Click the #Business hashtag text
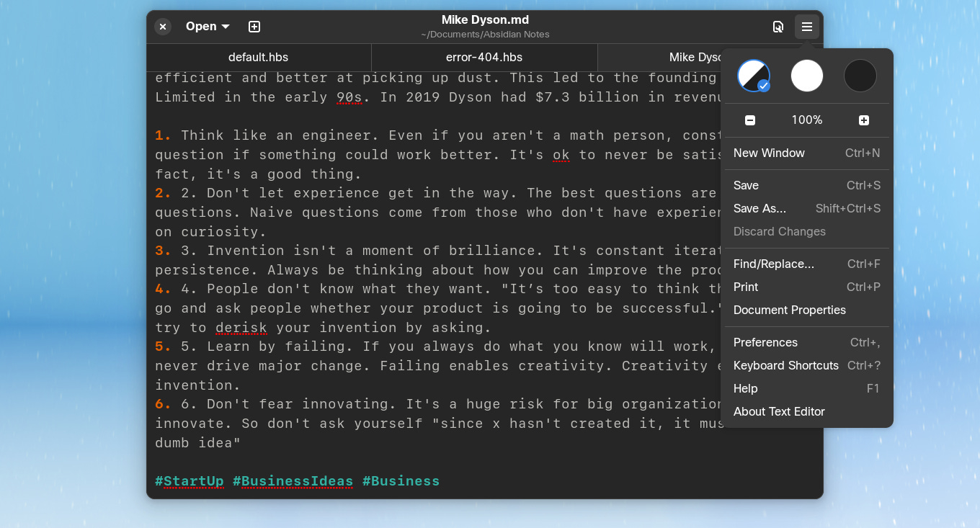980x528 pixels. (401, 481)
